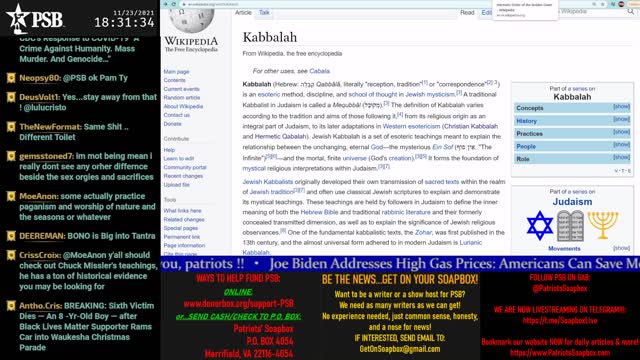Open the Upload file link
The width and height of the screenshot is (640, 360).
(177, 185)
